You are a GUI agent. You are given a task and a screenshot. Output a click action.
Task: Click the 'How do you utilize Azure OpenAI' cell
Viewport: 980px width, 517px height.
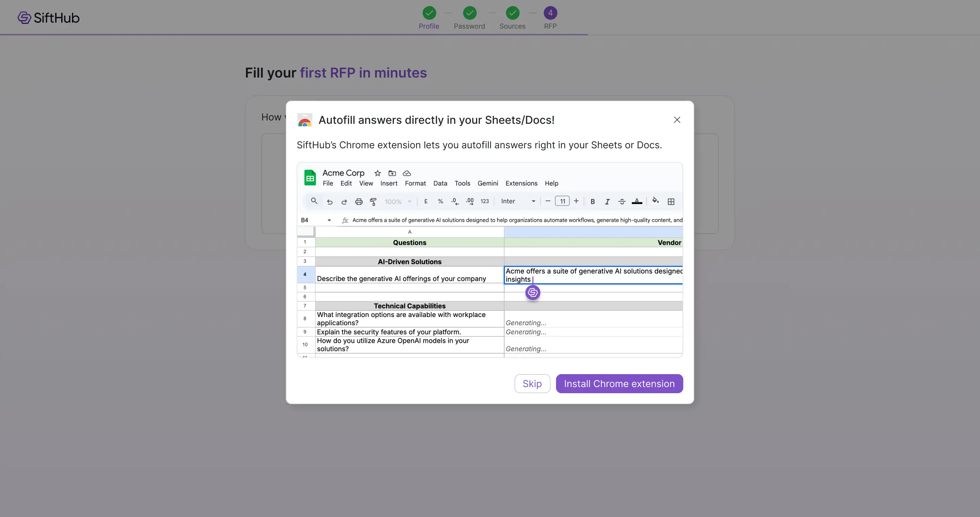(x=409, y=345)
